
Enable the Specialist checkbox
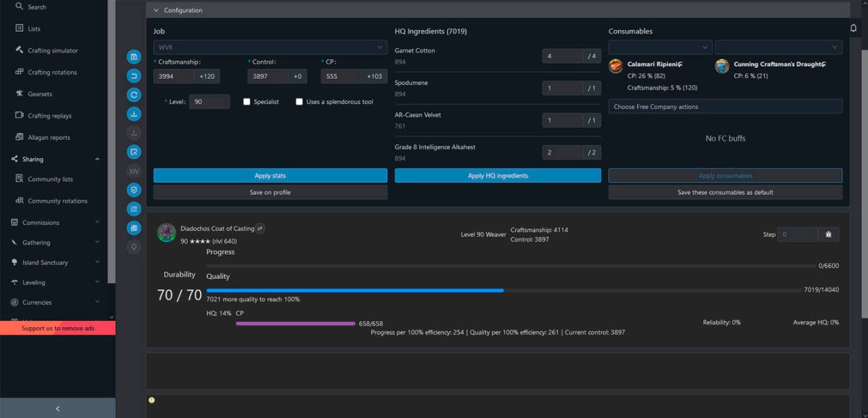pyautogui.click(x=247, y=101)
